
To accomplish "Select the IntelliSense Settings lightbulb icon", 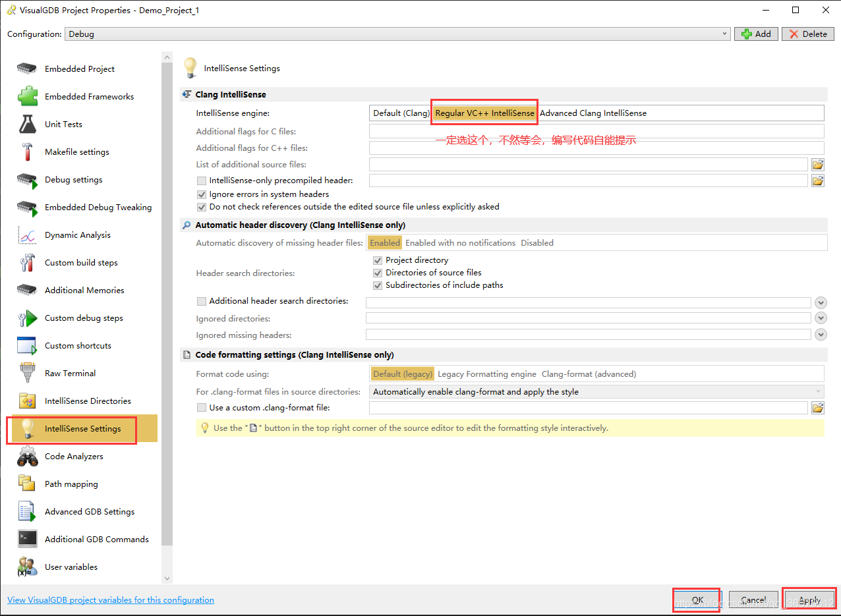I will click(x=27, y=428).
